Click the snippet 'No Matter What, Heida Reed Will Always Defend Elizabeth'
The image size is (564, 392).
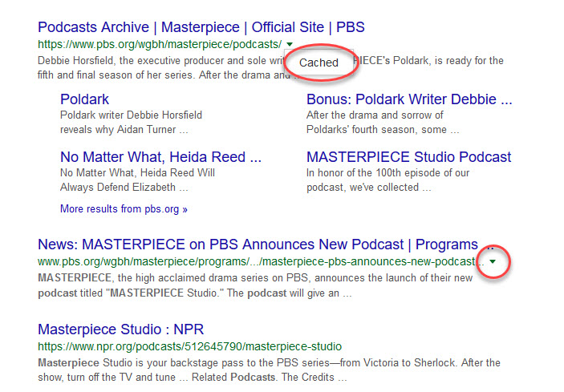pos(137,180)
